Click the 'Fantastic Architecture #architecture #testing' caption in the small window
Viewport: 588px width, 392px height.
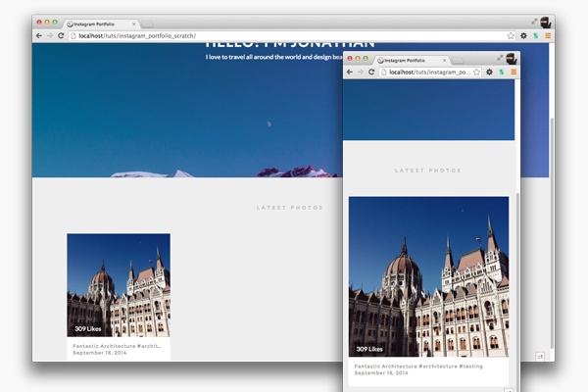pyautogui.click(x=418, y=367)
